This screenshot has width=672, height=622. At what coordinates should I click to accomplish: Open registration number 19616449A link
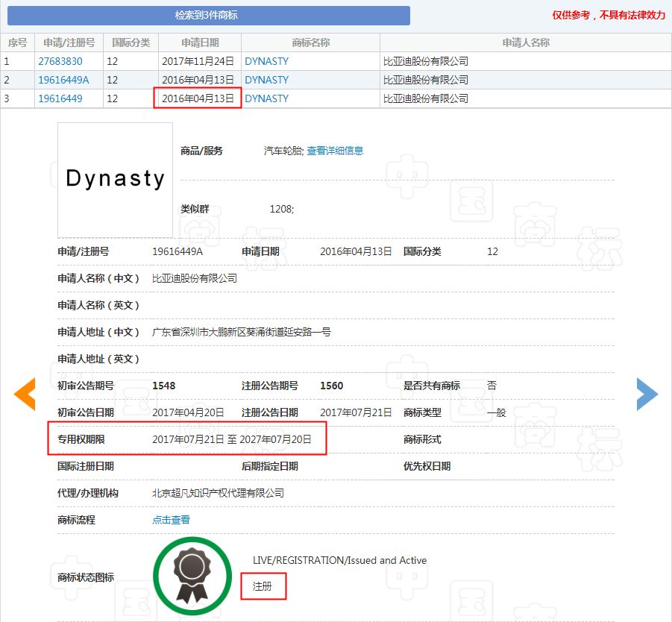point(64,80)
